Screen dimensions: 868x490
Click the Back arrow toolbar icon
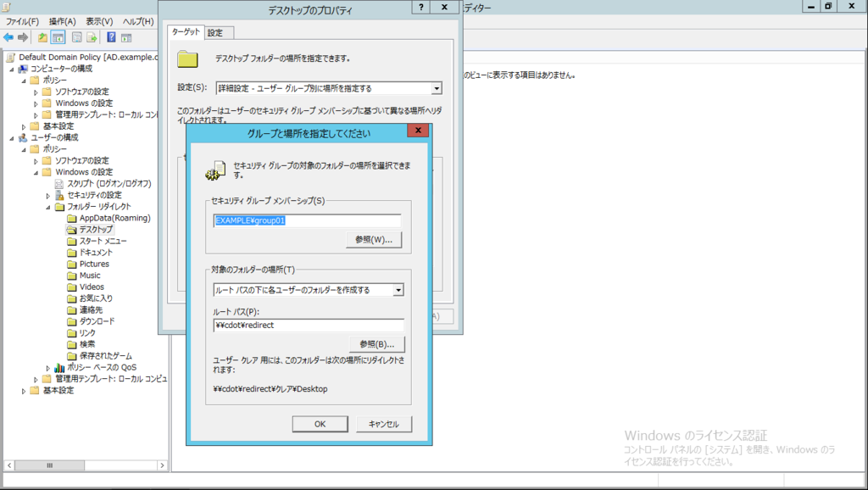coord(8,37)
